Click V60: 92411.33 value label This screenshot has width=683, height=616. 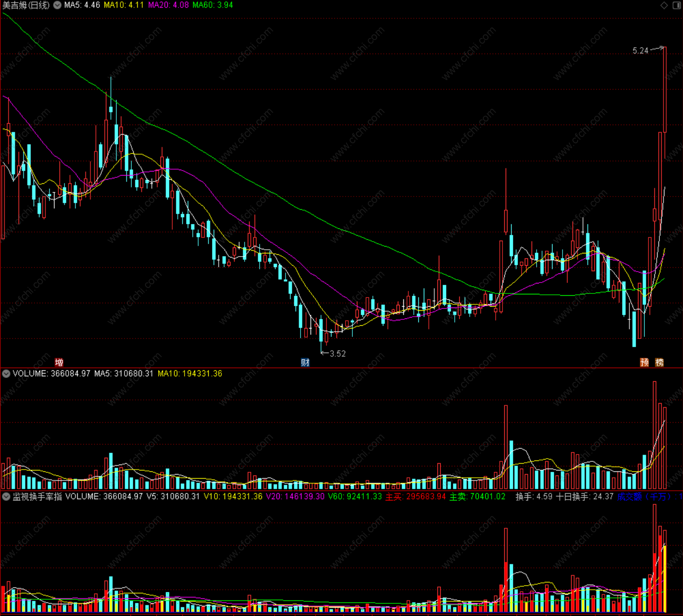tap(355, 497)
